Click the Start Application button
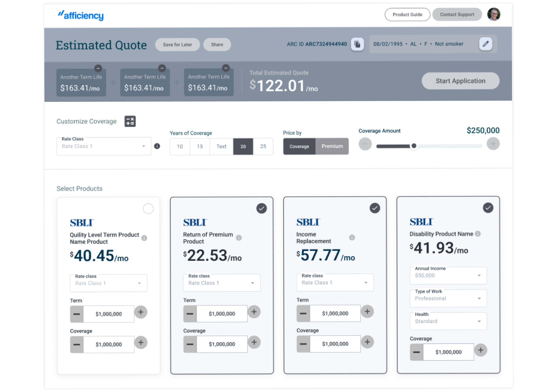 (x=460, y=81)
